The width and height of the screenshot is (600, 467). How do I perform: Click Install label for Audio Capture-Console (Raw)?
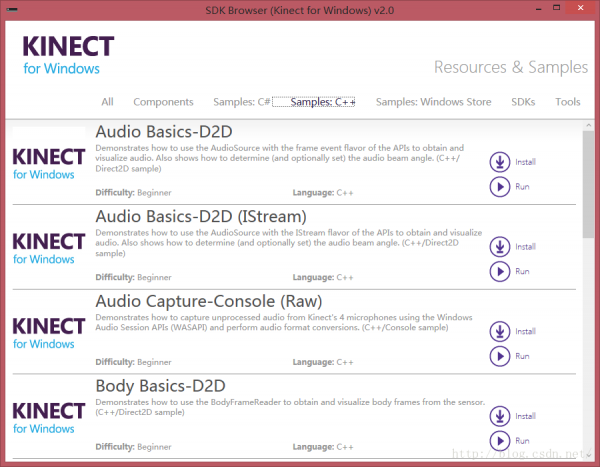525,331
